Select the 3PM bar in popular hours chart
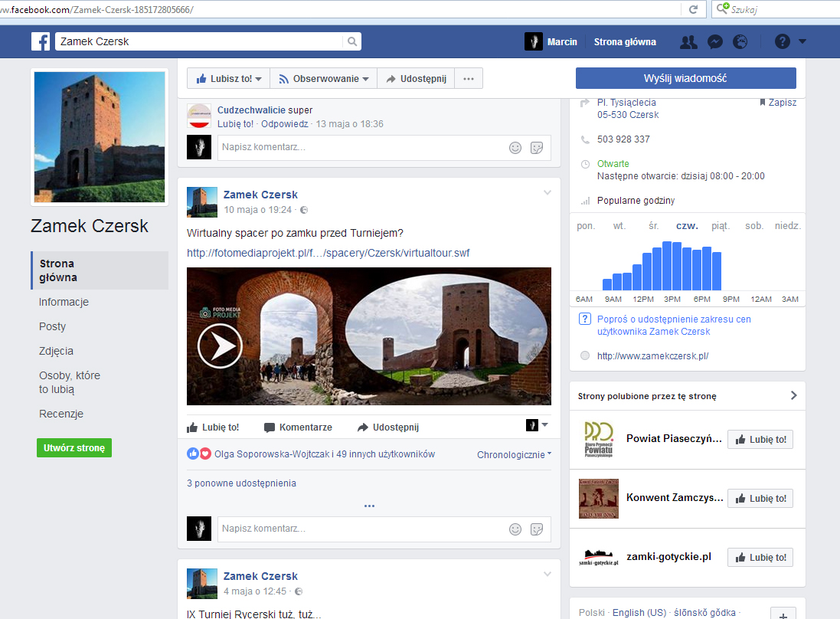 pyautogui.click(x=667, y=266)
